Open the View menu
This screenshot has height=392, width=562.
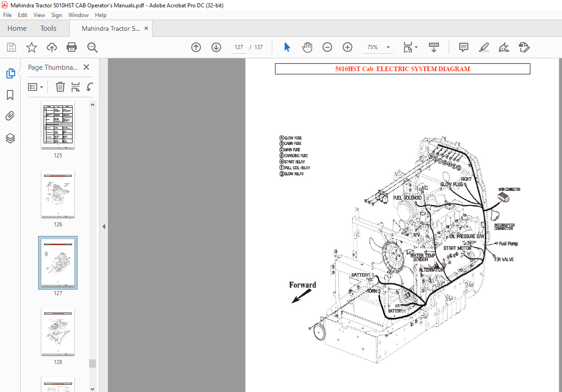pos(39,15)
